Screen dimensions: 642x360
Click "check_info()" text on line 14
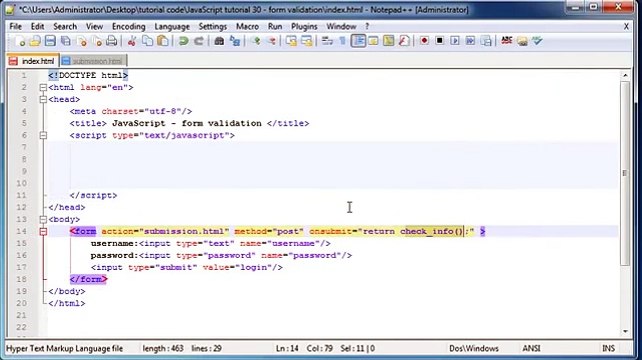[432, 231]
